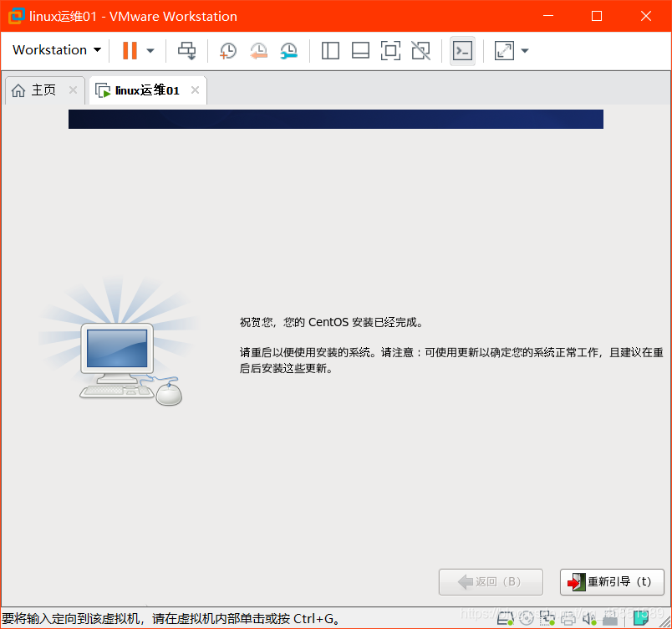Click the VMware logo in title bar
The width and height of the screenshot is (672, 629).
pos(16,16)
